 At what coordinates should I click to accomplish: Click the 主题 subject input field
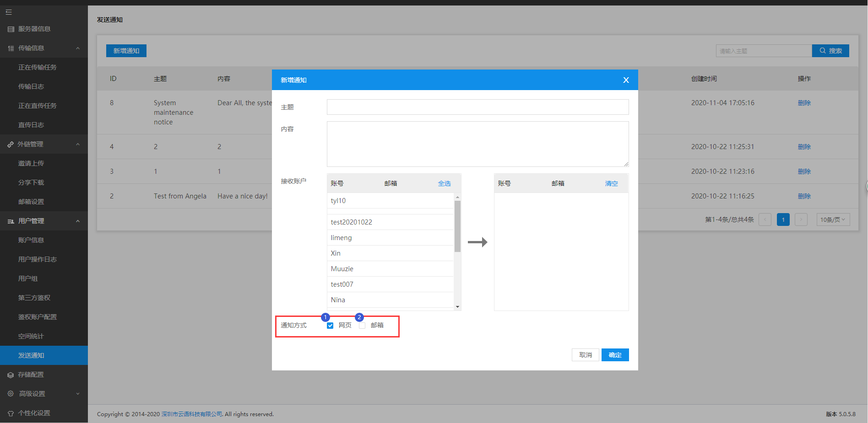(477, 107)
